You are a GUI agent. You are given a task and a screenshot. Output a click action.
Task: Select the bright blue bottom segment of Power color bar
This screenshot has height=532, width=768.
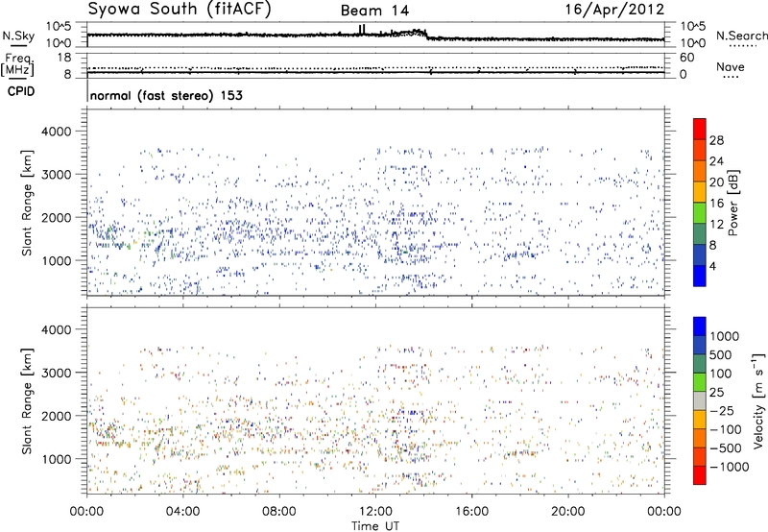[700, 276]
